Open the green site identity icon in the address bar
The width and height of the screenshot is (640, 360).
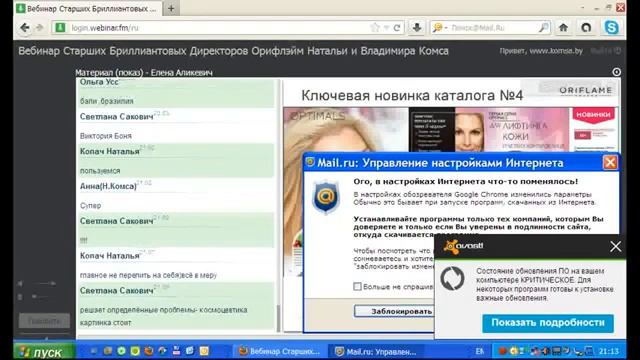pos(60,28)
